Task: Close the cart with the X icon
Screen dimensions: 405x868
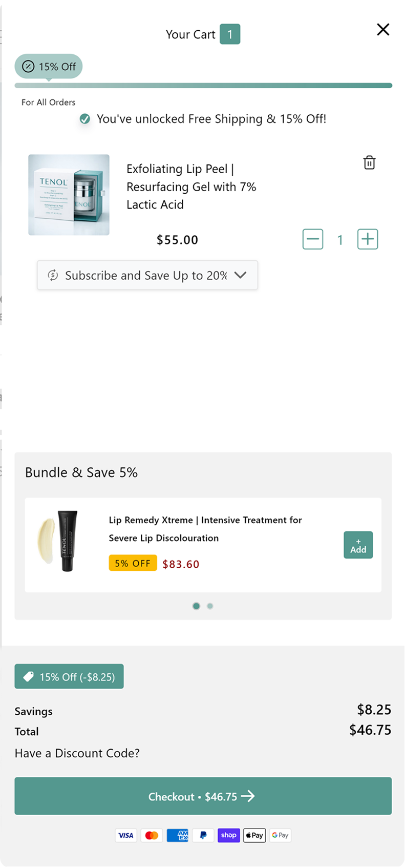Action: pyautogui.click(x=383, y=30)
